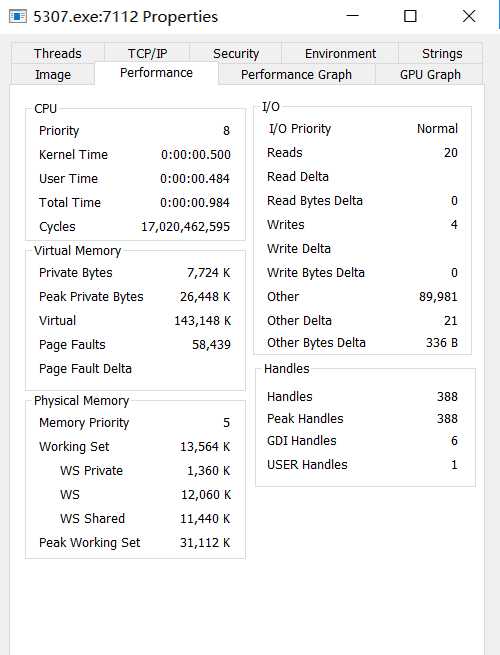This screenshot has width=500, height=655.
Task: Click the I/O Priority Normal value
Action: point(437,129)
